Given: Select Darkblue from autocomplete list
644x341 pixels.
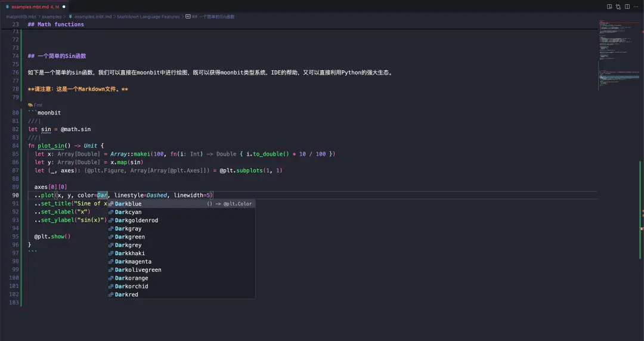Looking at the screenshot, I should [181, 204].
